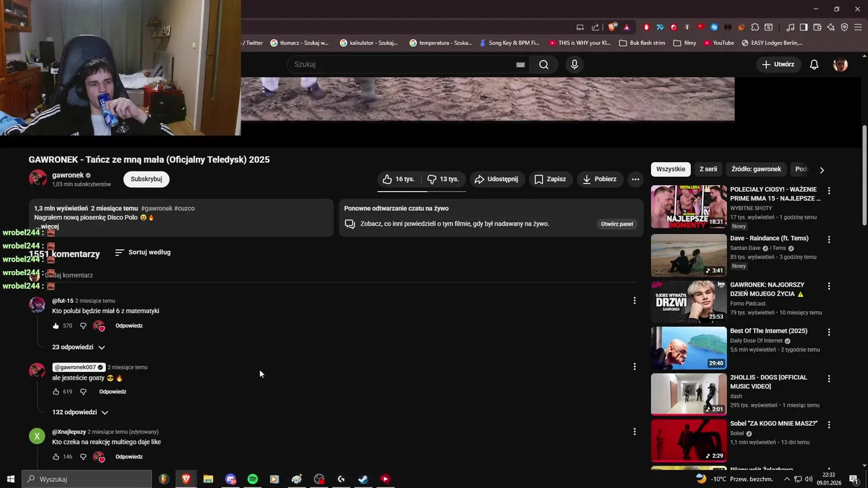Open options menu for @fut-15 comment
Image resolution: width=868 pixels, height=488 pixels.
point(635,300)
